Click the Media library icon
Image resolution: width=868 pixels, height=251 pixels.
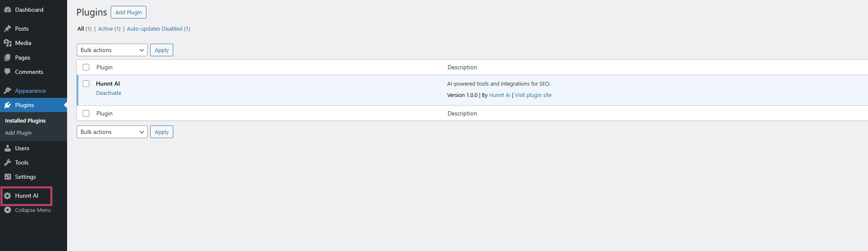point(8,43)
